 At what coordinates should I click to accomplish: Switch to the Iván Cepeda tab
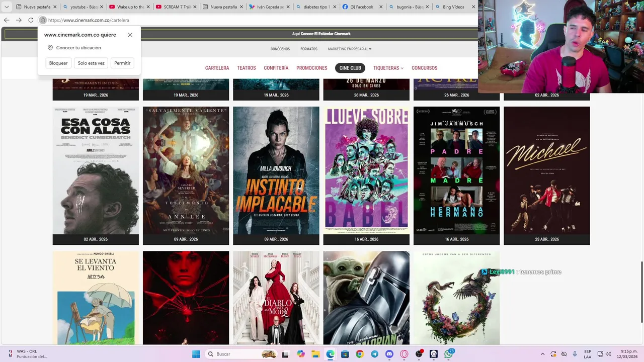(269, 7)
